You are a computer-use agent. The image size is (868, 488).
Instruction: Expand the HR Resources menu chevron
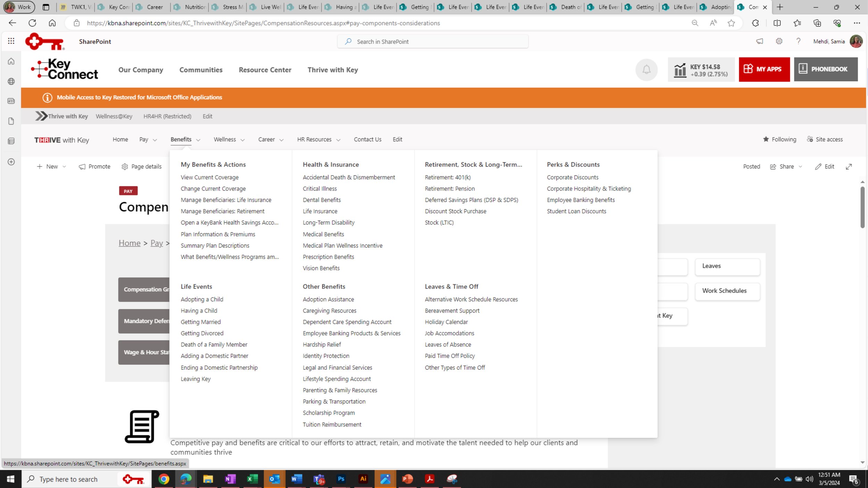pos(338,140)
